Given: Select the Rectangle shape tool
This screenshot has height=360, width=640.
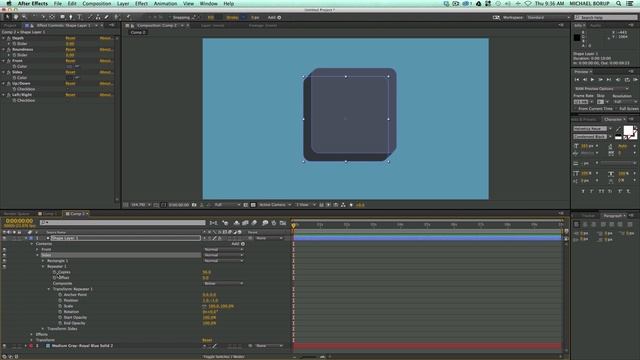Looking at the screenshot, I should click(x=62, y=17).
